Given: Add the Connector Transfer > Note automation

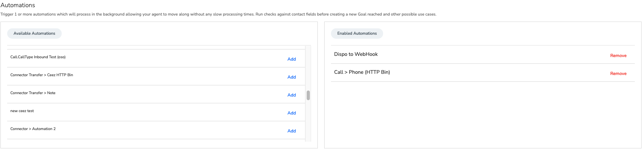Looking at the screenshot, I should tap(292, 95).
